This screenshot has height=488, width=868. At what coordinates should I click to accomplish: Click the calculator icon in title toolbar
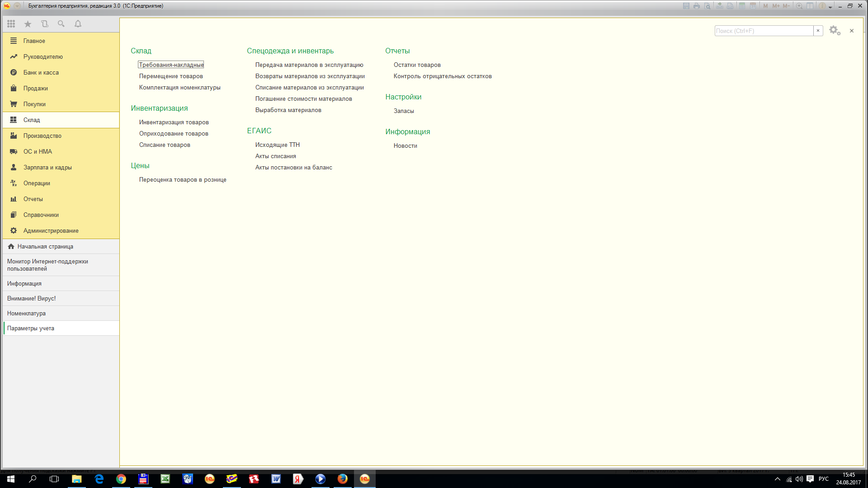pyautogui.click(x=742, y=6)
